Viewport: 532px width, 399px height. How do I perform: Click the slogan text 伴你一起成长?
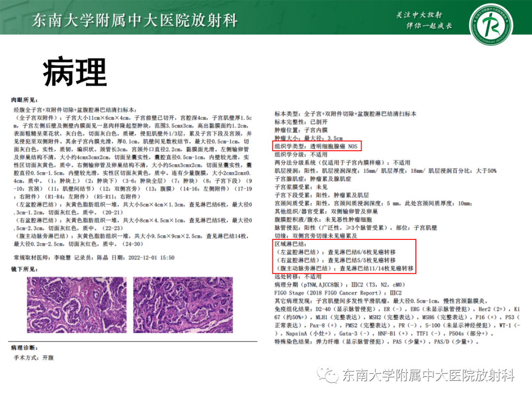[x=429, y=26]
